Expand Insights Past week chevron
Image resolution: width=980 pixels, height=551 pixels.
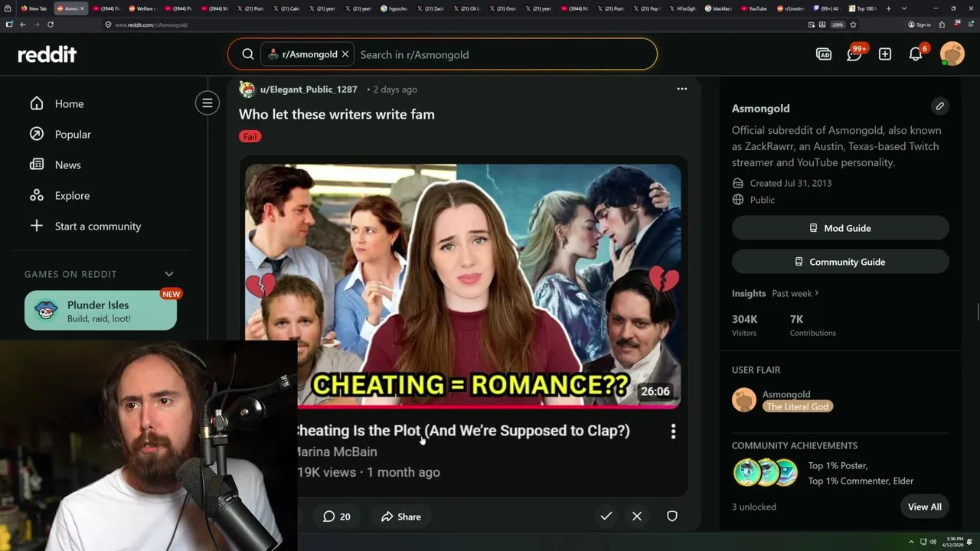click(817, 293)
